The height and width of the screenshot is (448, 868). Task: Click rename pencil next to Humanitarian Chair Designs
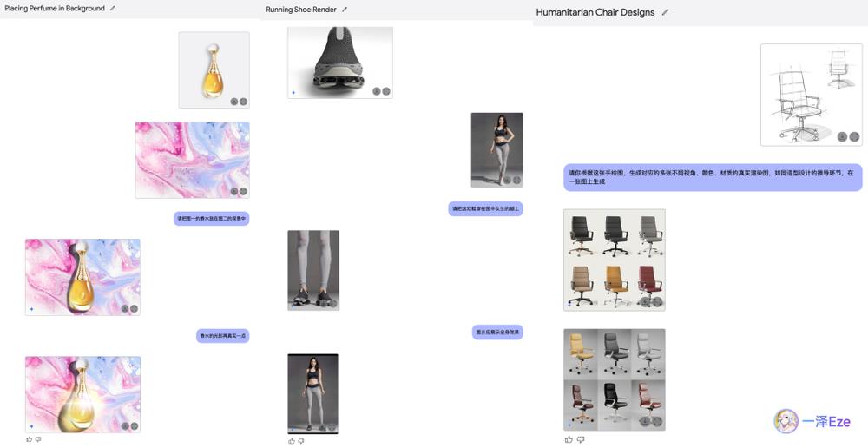coord(666,13)
